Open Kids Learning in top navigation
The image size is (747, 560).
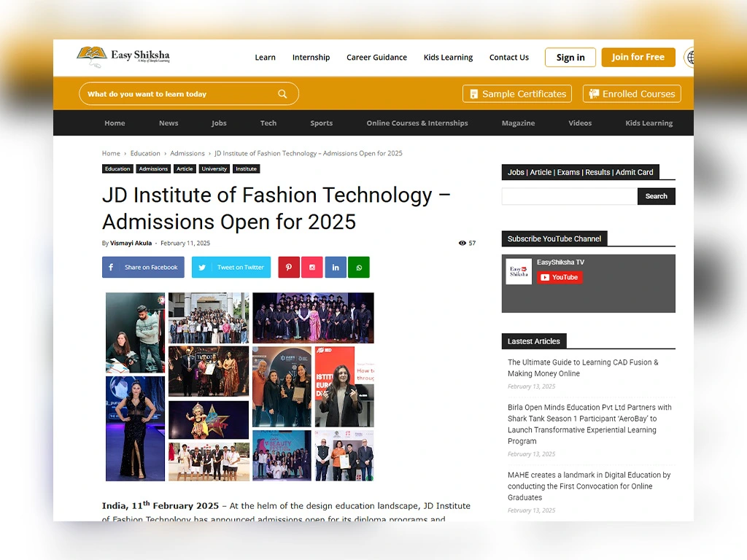click(448, 57)
